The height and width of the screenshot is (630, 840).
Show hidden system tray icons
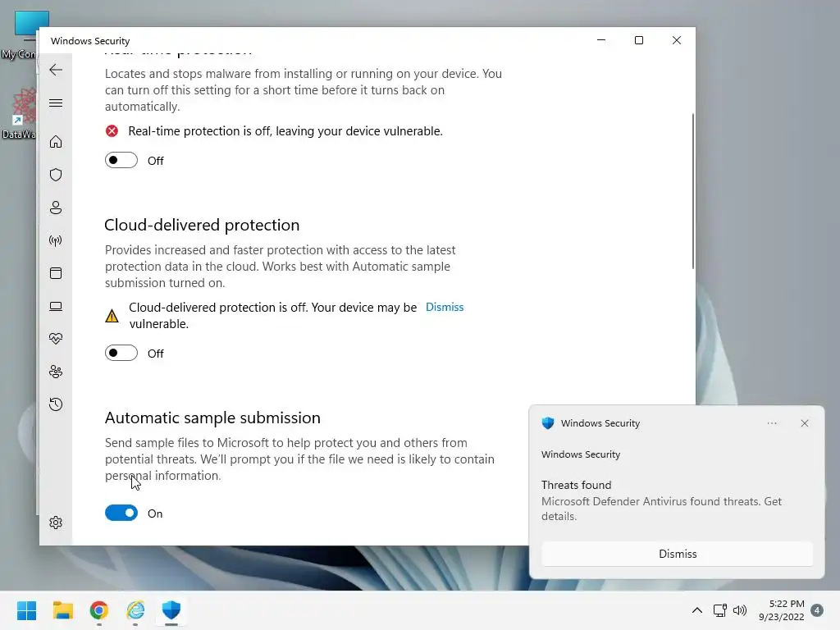pos(697,610)
